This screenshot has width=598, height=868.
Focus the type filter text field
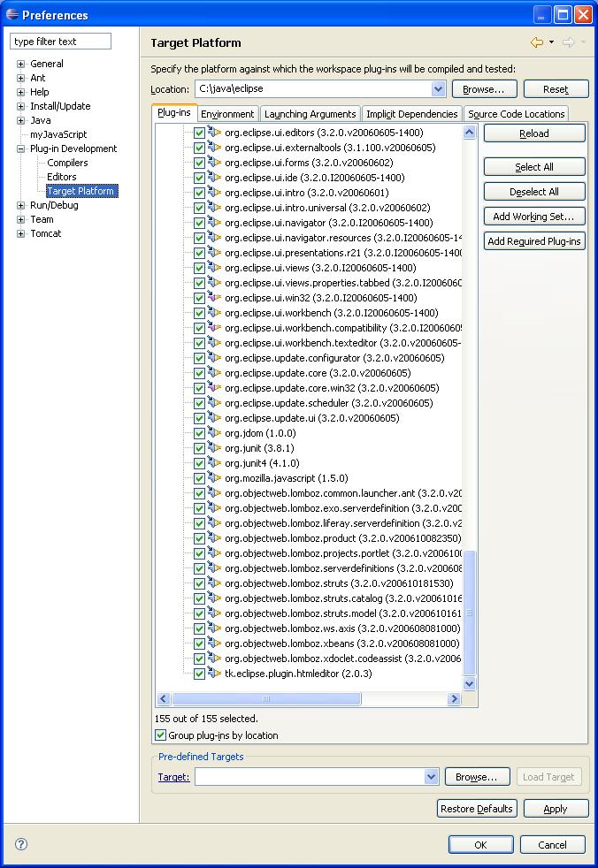tap(60, 42)
